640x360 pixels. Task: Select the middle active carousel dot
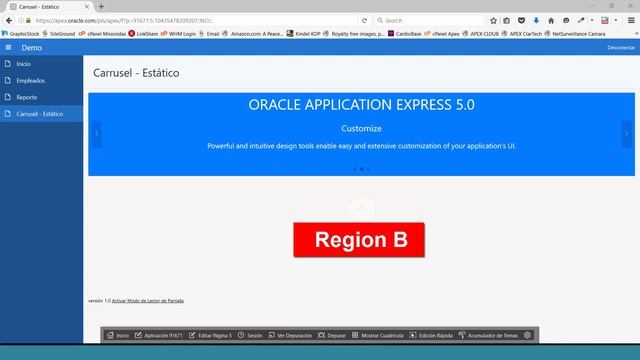pyautogui.click(x=362, y=169)
